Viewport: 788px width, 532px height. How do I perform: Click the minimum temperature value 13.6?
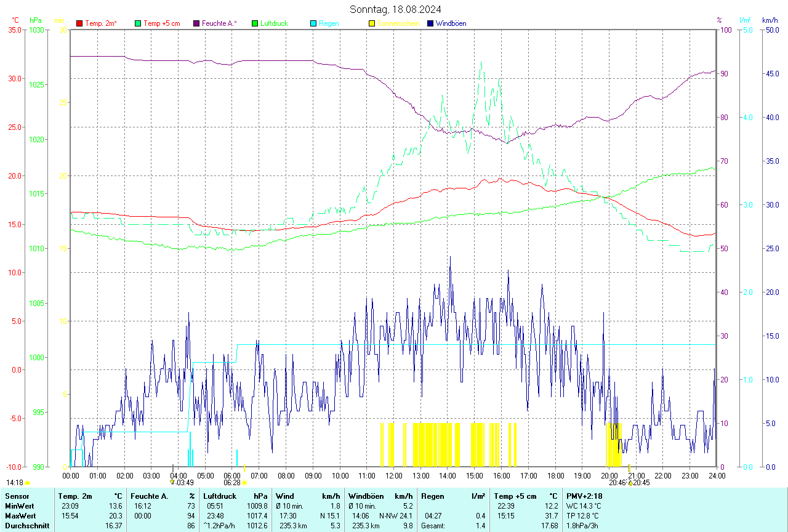tap(116, 506)
